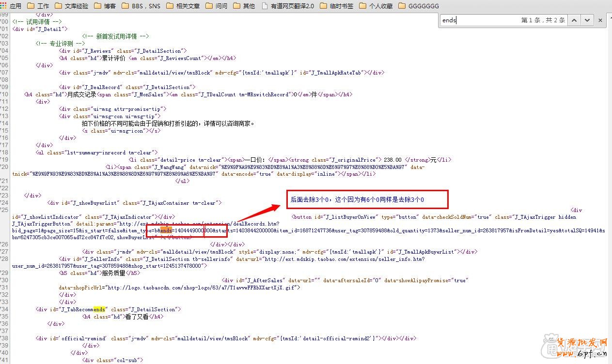Viewport: 612px width, 364px height.
Task: Expand the 博客 bookmark folder
Action: (105, 6)
